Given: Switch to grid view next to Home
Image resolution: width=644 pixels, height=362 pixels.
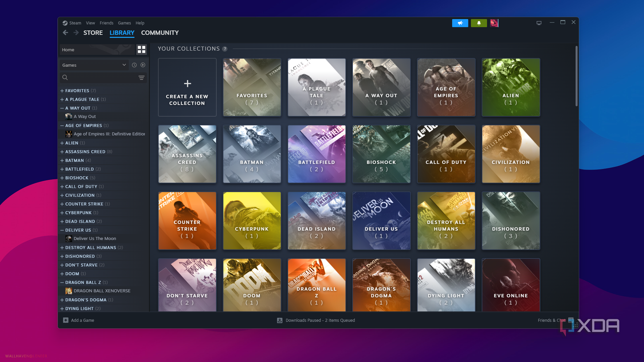Looking at the screenshot, I should coord(141,50).
